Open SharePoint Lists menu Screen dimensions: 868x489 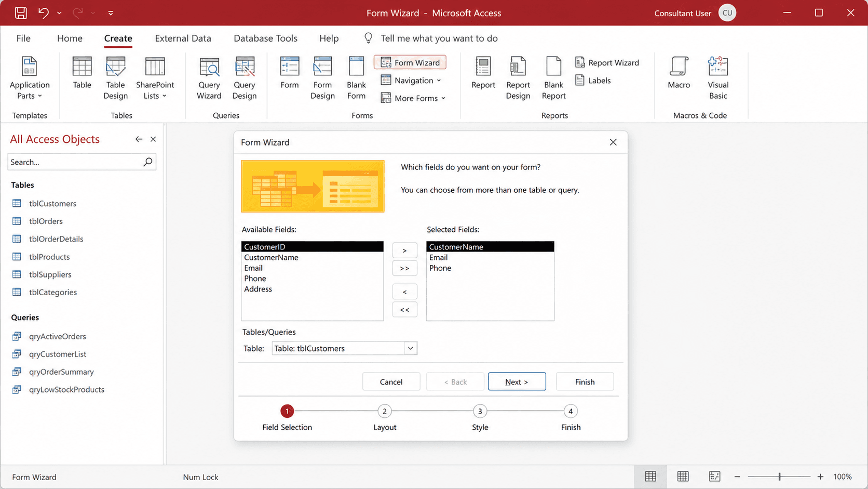(155, 78)
